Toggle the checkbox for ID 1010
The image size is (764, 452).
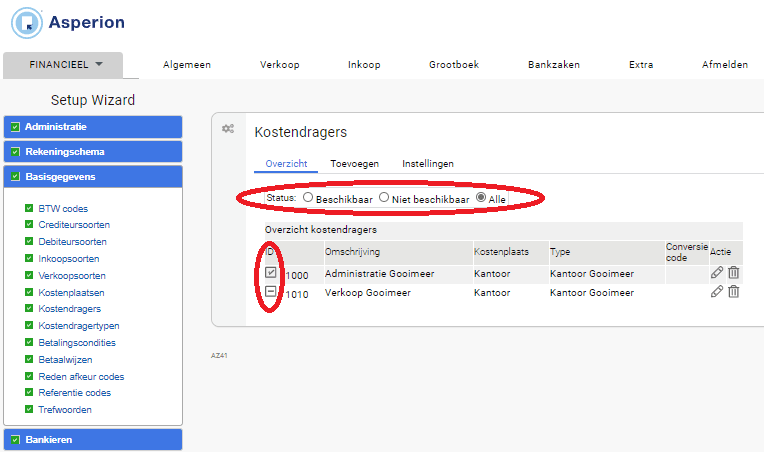coord(270,291)
